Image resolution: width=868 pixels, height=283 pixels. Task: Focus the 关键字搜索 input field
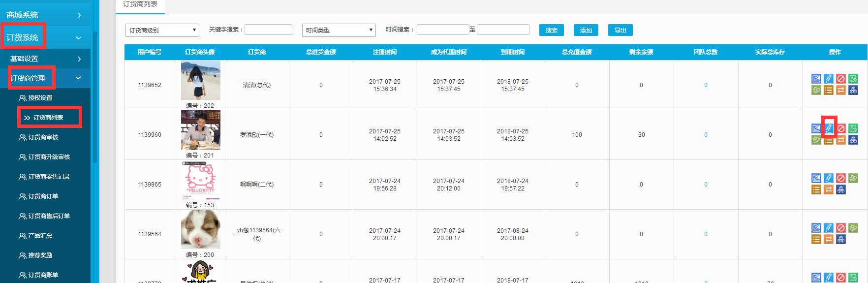pos(268,30)
